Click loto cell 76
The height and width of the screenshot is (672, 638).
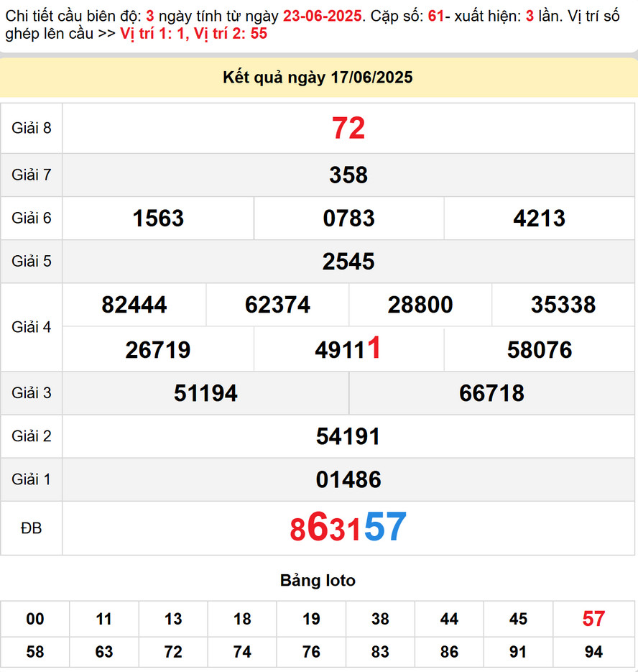(311, 652)
